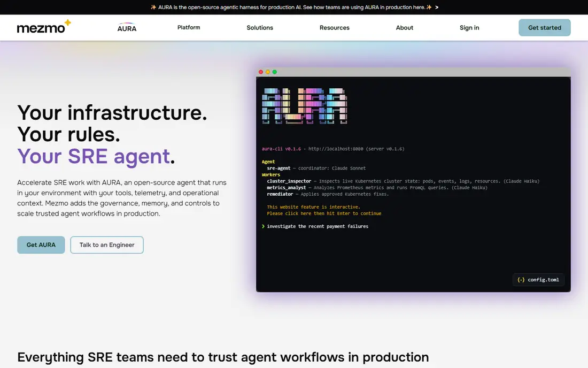Select the 'cluster_inspector' worker line
This screenshot has height=368, width=588.
(x=403, y=181)
